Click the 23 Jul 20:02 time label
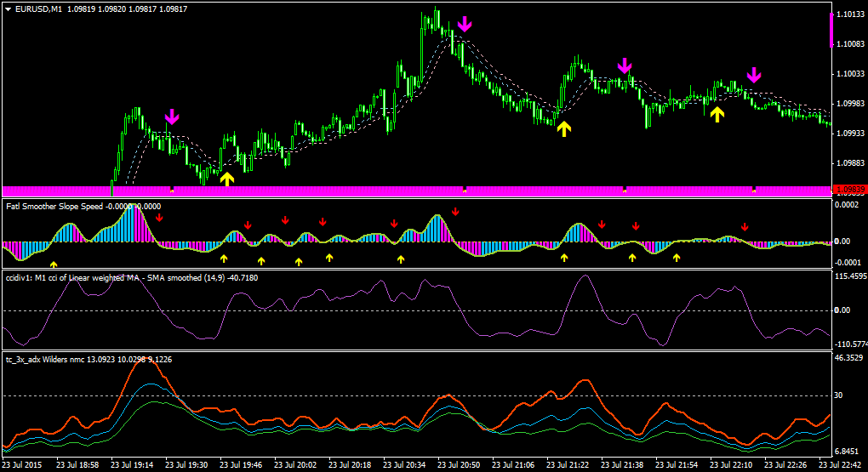 click(x=295, y=465)
